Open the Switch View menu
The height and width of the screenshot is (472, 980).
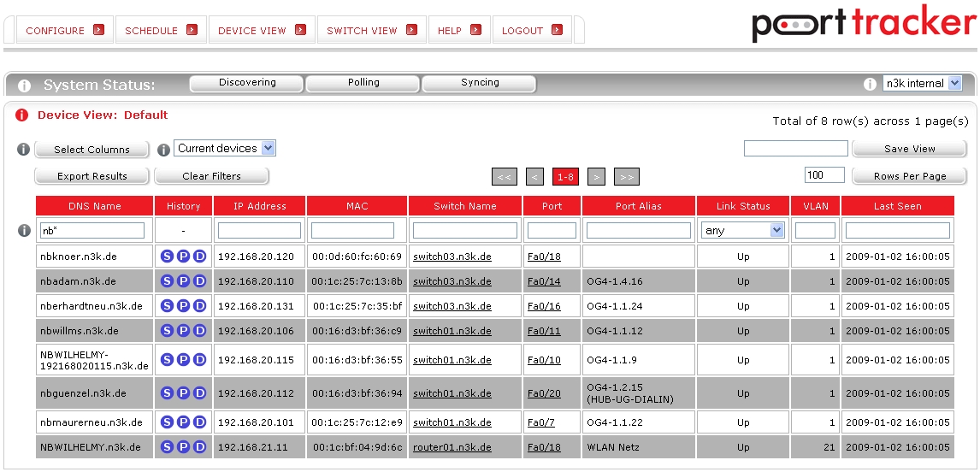click(x=371, y=31)
